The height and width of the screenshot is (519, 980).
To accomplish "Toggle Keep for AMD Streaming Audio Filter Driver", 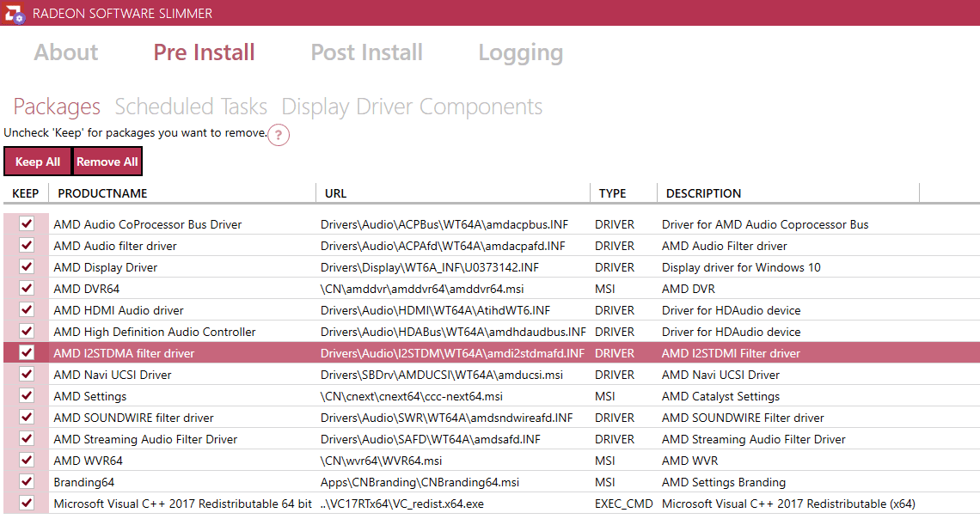I will point(27,439).
